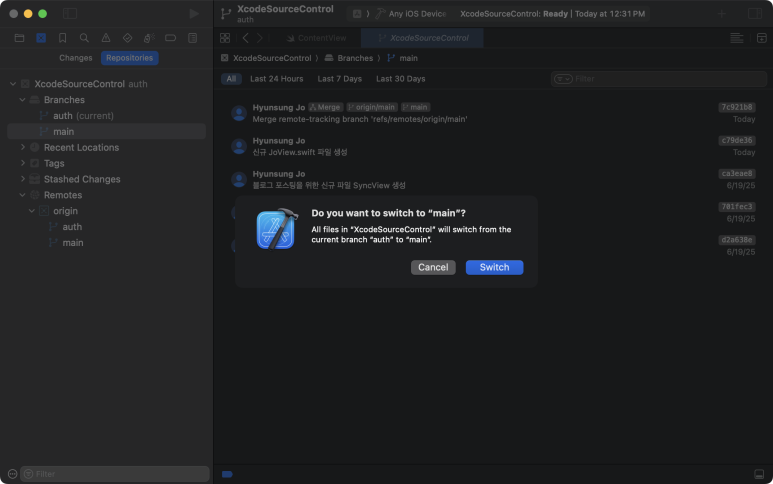The width and height of the screenshot is (773, 484).
Task: Run the project with the play button
Action: click(x=194, y=14)
